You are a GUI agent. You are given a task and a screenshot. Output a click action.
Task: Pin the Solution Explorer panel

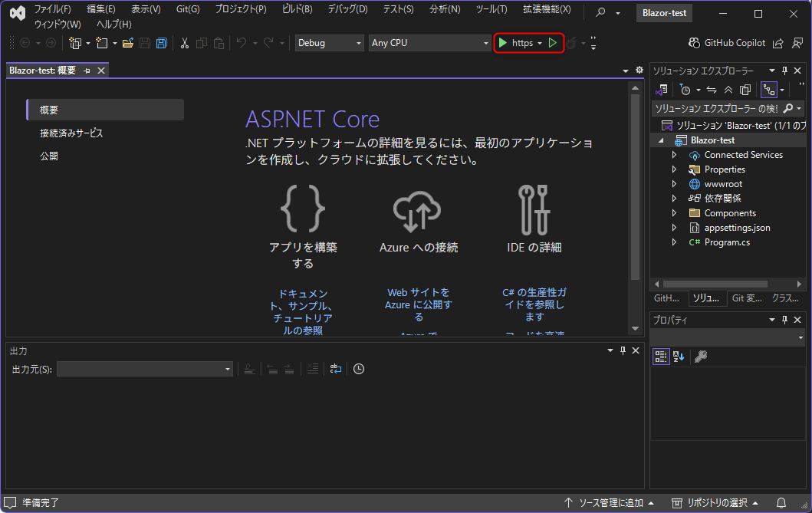783,70
